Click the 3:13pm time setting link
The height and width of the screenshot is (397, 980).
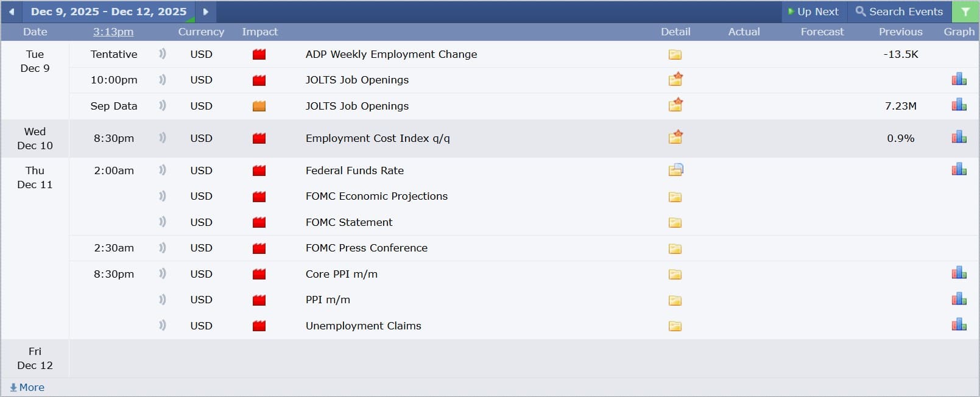(x=113, y=32)
